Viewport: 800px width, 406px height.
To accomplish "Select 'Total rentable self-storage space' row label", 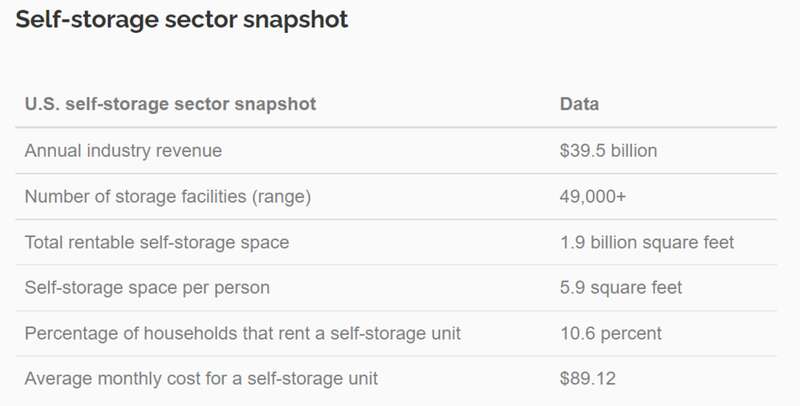I will point(157,242).
